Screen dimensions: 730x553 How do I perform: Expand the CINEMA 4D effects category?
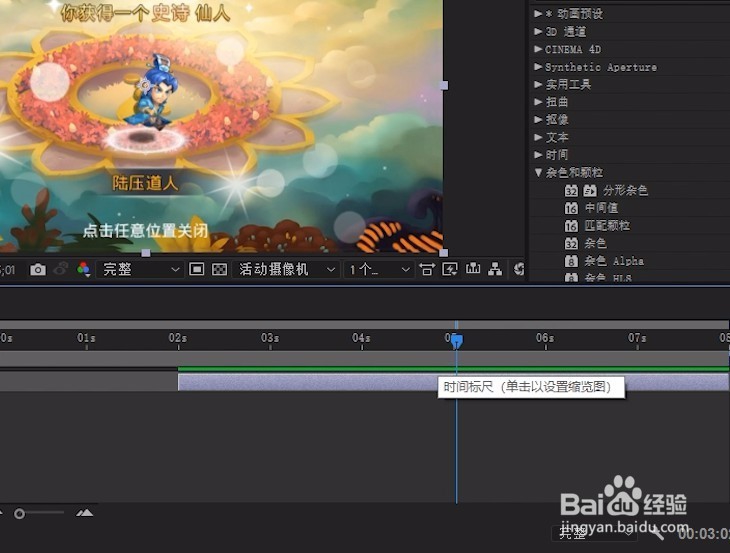tap(538, 49)
